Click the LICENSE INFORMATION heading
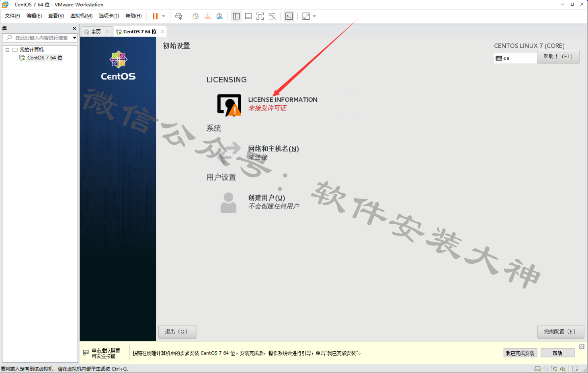The width and height of the screenshot is (588, 373). pos(283,100)
